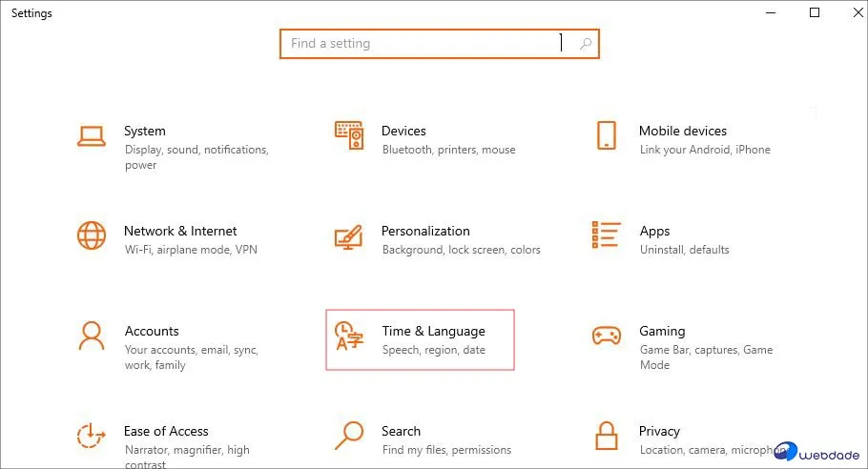Click the Privacy padlock icon
The image size is (868, 469).
click(606, 436)
